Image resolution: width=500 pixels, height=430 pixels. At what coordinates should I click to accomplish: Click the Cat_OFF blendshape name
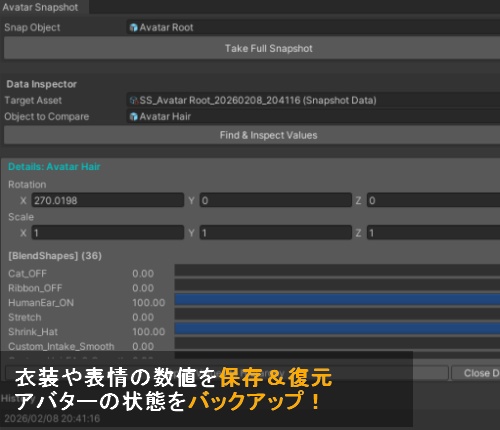(x=27, y=274)
